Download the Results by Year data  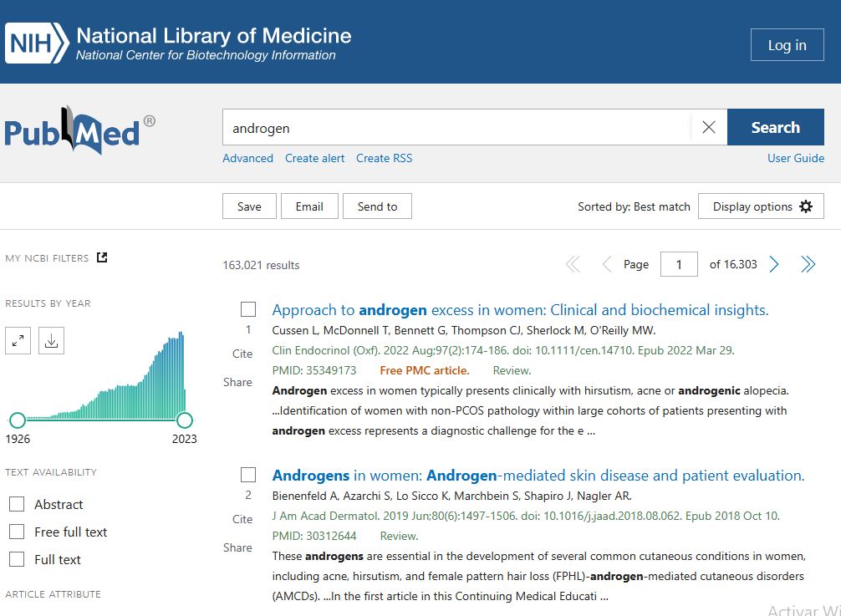51,340
